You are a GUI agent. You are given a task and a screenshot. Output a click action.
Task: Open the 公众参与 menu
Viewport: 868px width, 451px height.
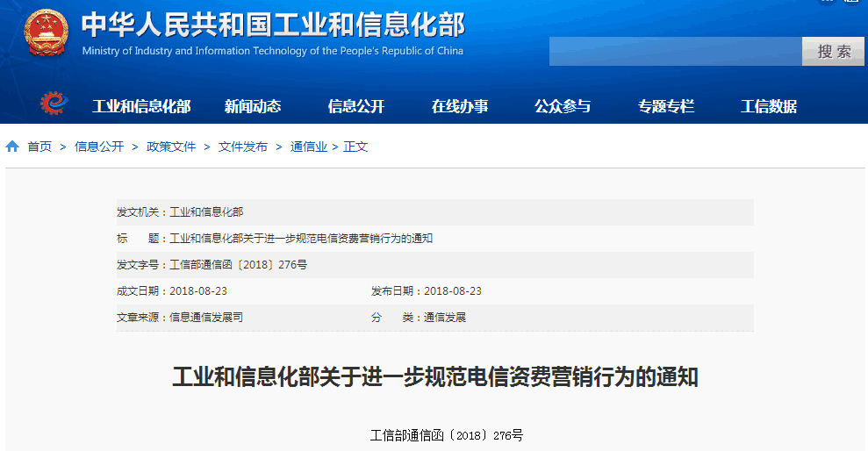tap(563, 106)
